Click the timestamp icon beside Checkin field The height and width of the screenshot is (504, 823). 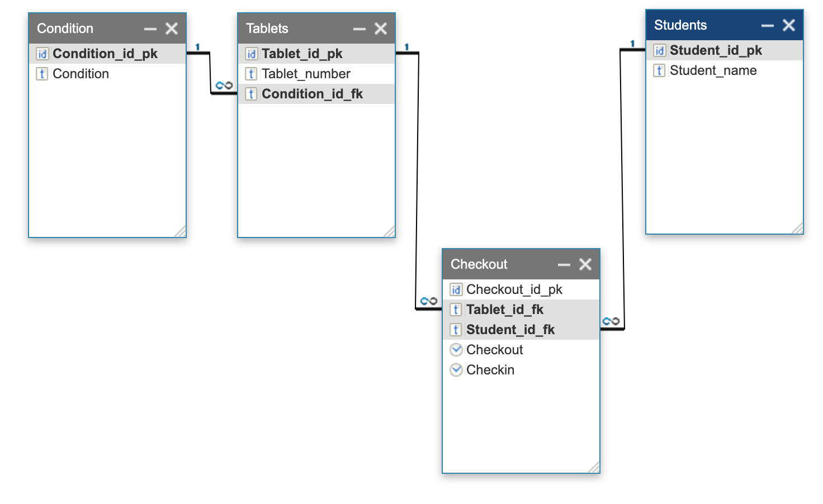coord(456,370)
